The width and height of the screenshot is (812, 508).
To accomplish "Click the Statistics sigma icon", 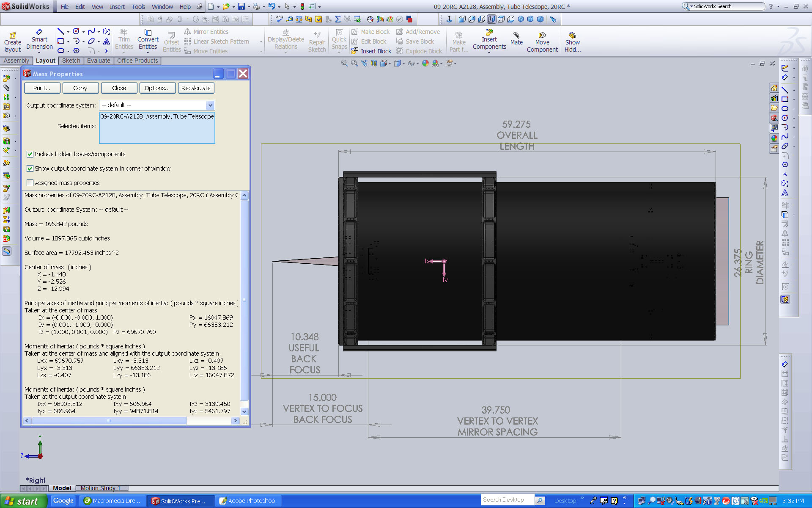I will click(x=338, y=19).
